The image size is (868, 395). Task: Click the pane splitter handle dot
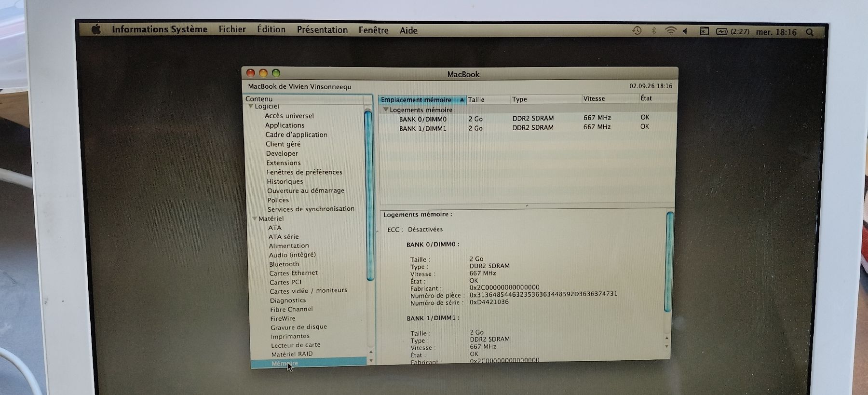point(527,205)
